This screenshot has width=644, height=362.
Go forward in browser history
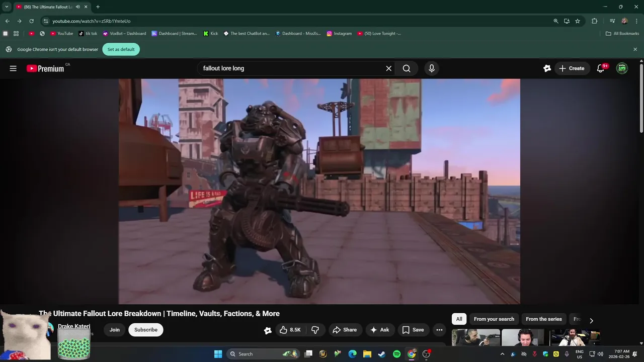point(19,21)
